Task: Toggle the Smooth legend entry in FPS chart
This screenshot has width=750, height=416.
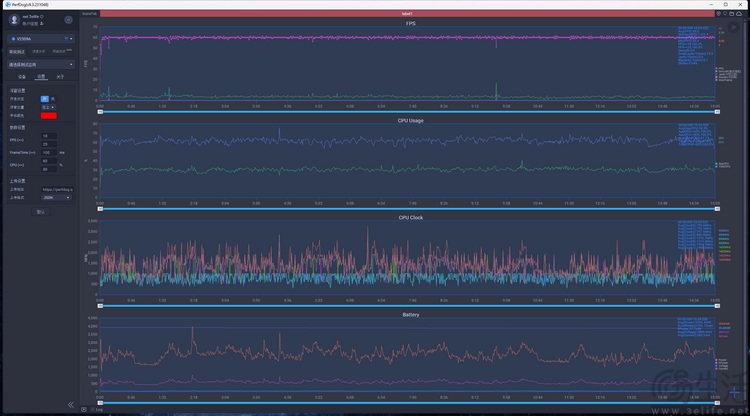Action: point(728,71)
